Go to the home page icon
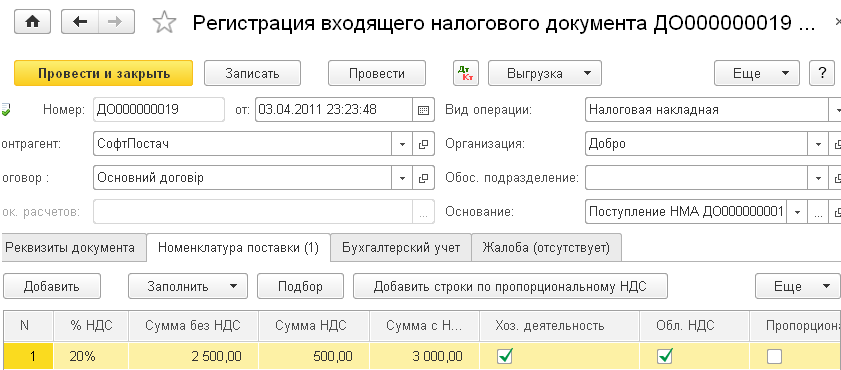This screenshot has height=370, width=841. 33,21
